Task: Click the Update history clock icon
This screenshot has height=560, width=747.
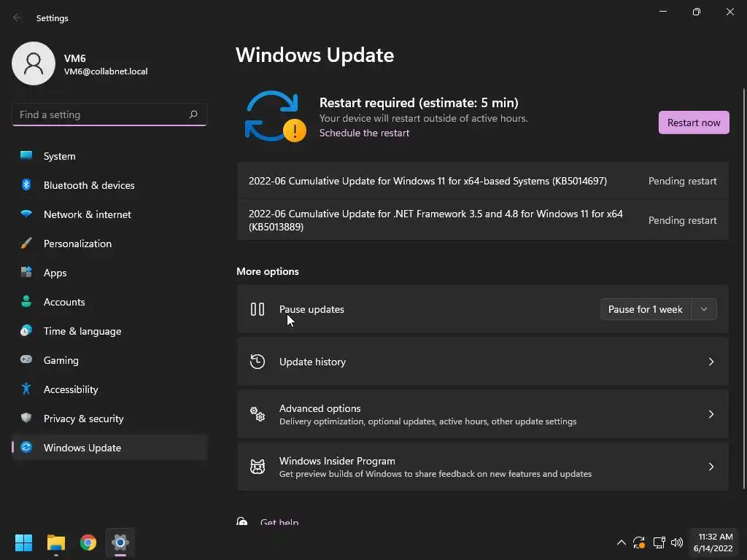Action: coord(258,362)
